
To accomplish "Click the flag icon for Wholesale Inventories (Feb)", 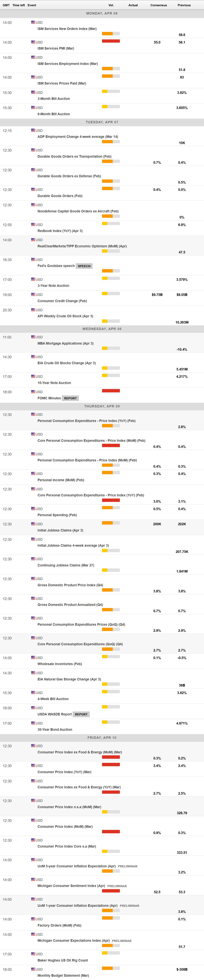I will tap(33, 657).
